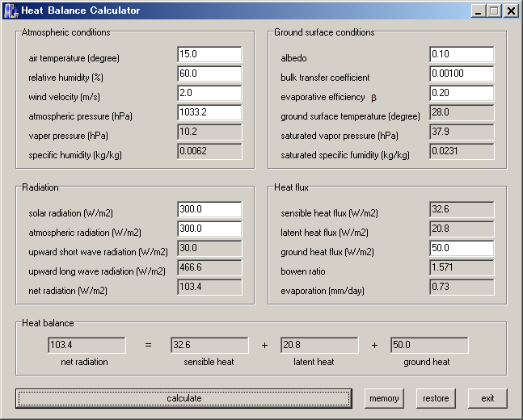Click the restore button
Image resolution: width=523 pixels, height=420 pixels.
[436, 398]
